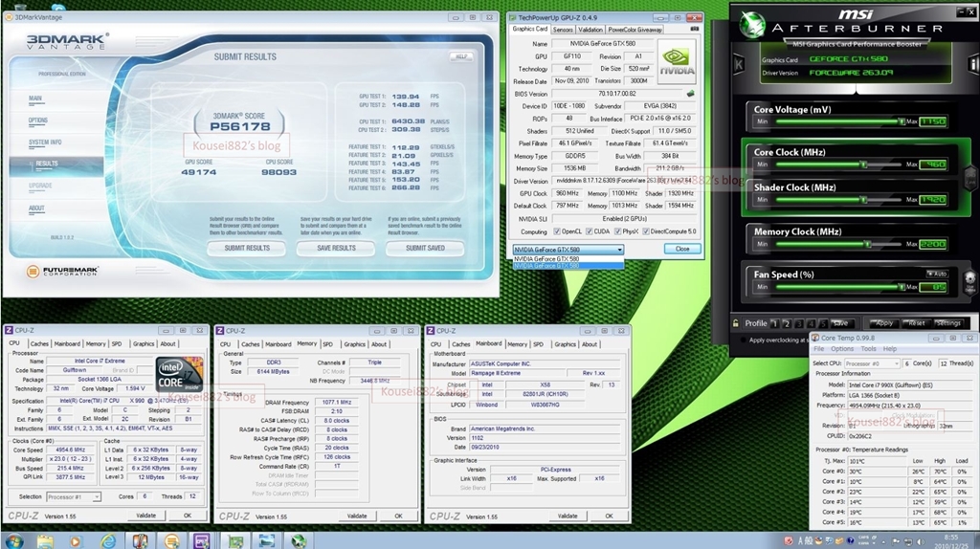Viewport: 980px width, 549px height.
Task: Open Tools menu in Core Temp
Action: (x=868, y=348)
